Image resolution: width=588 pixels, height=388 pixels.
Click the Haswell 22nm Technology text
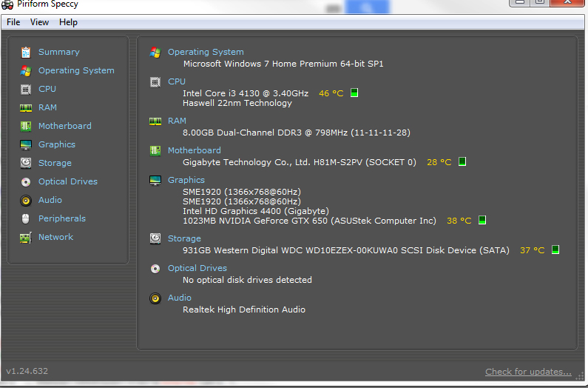click(237, 103)
